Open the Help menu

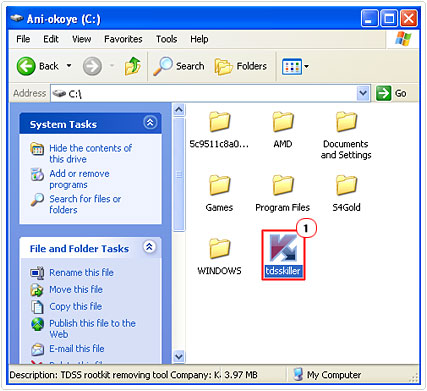[x=199, y=39]
